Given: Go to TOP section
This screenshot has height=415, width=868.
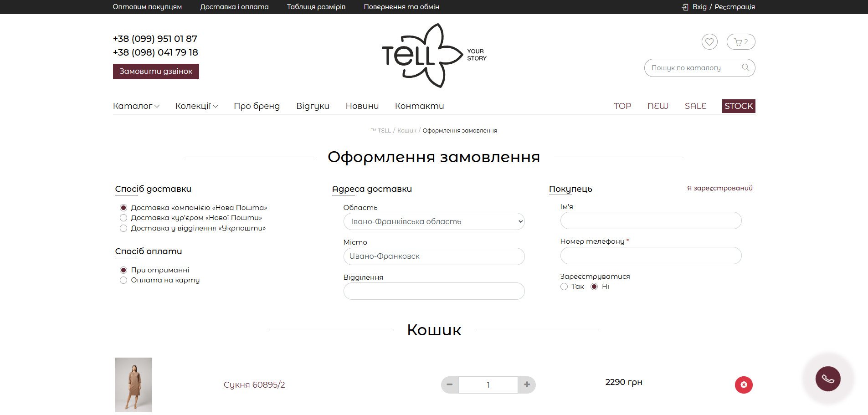Looking at the screenshot, I should click(x=622, y=106).
